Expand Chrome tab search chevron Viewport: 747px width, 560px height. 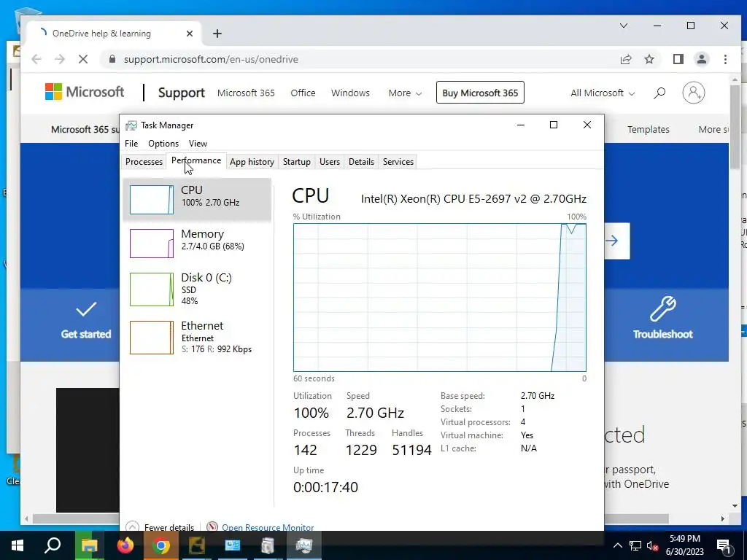pos(624,26)
